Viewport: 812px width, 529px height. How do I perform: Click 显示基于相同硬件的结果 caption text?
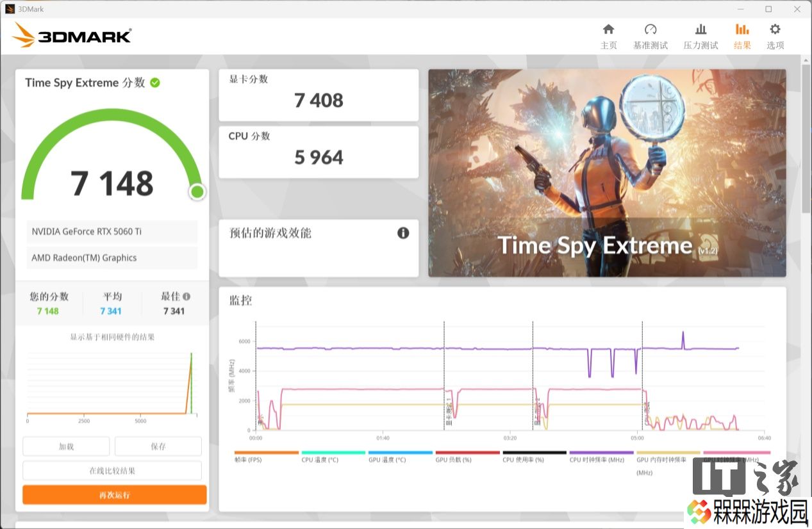[112, 337]
